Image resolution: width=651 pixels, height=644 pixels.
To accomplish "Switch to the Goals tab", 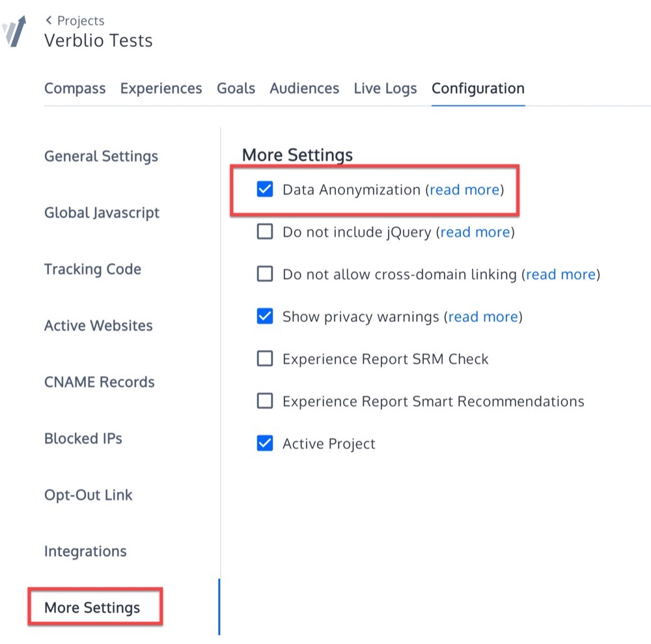I will pyautogui.click(x=236, y=88).
